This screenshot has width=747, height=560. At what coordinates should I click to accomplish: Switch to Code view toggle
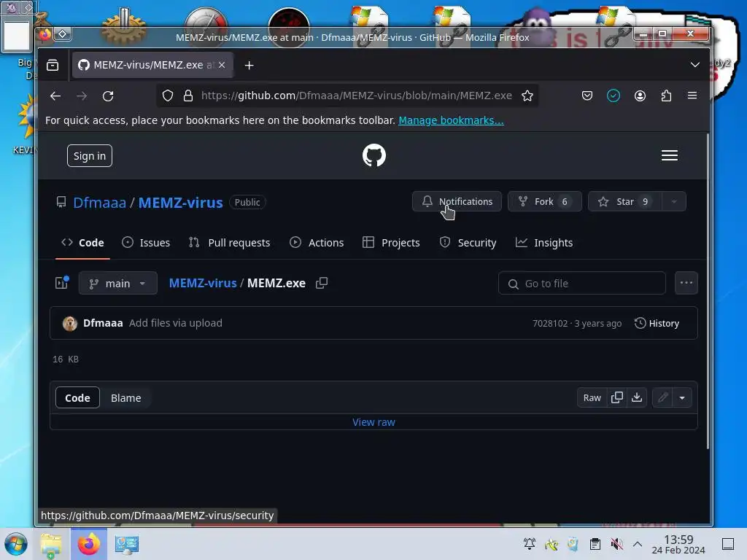pyautogui.click(x=77, y=397)
